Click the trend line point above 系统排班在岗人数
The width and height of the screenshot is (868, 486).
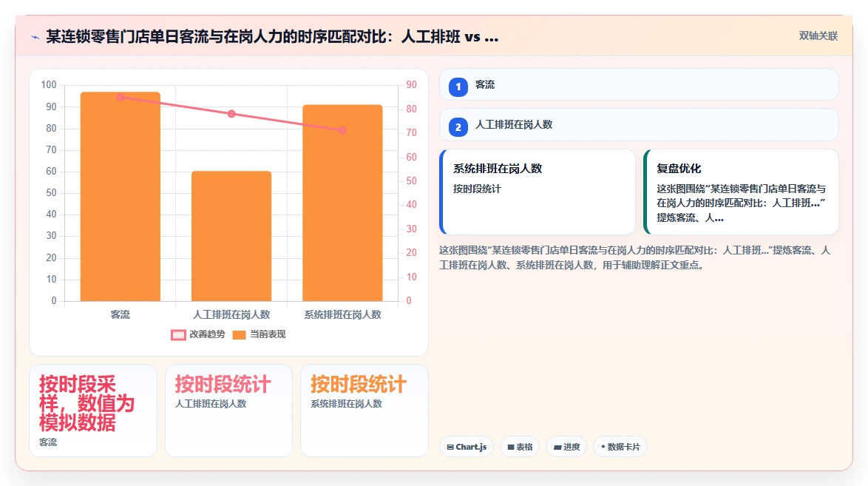coord(342,130)
